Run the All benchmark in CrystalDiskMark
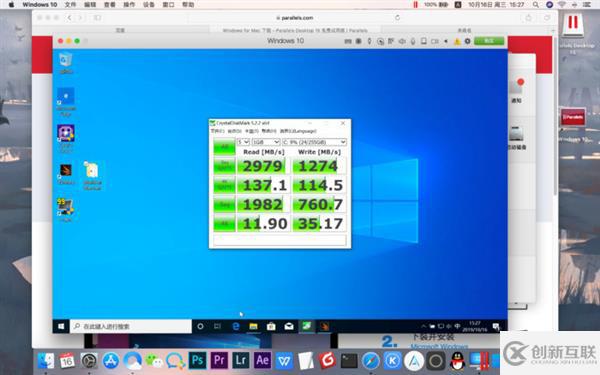Image resolution: width=600 pixels, height=375 pixels. tap(224, 147)
